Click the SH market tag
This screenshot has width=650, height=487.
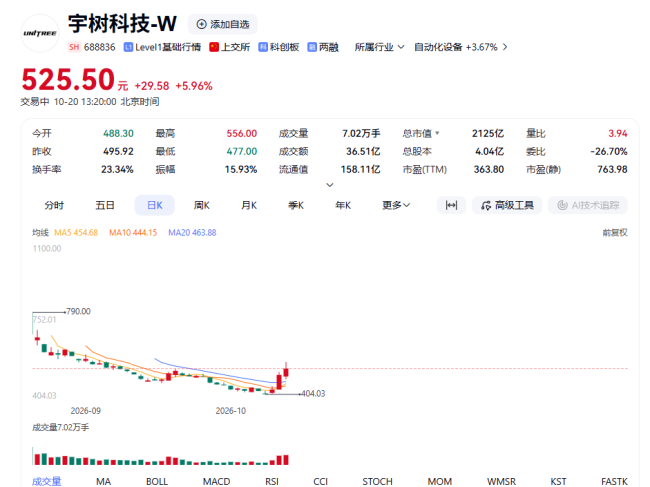(x=74, y=47)
